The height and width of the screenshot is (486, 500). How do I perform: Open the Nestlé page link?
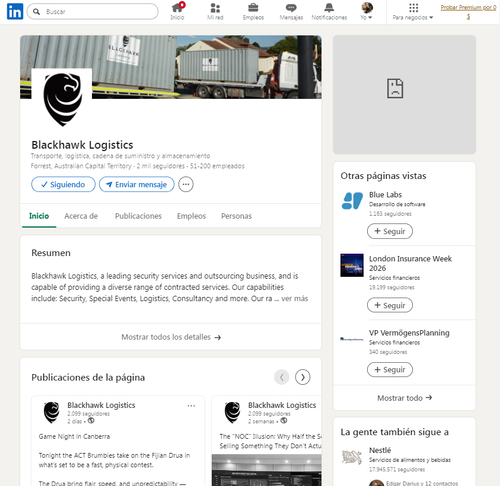point(380,450)
